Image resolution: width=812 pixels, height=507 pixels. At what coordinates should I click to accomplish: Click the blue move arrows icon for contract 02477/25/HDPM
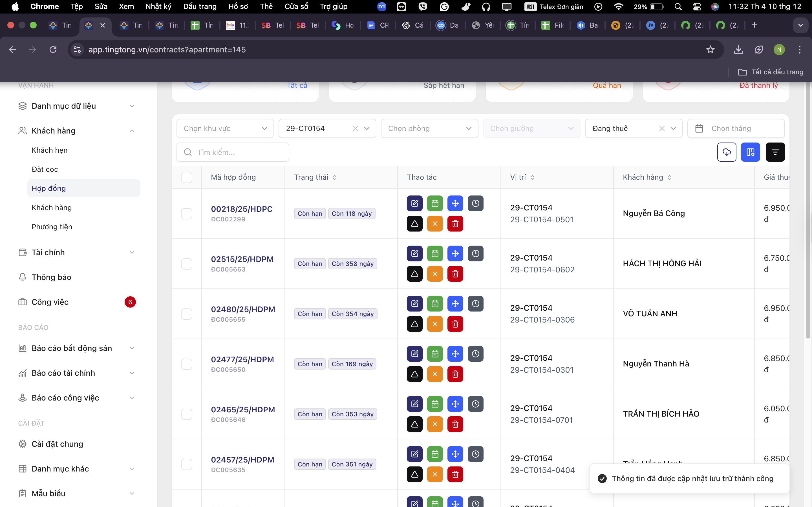pyautogui.click(x=455, y=354)
